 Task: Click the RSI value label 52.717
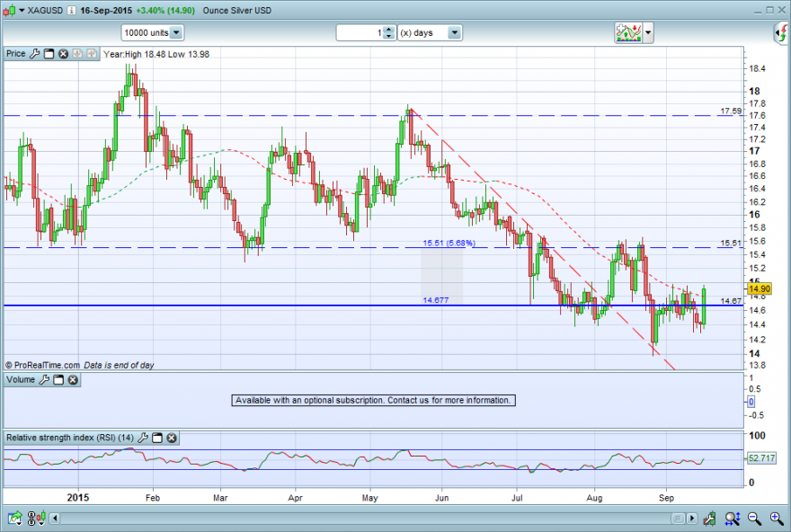pyautogui.click(x=761, y=458)
